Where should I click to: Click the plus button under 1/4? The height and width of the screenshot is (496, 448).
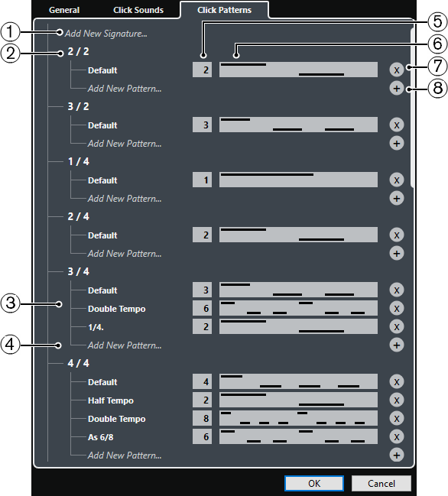coord(397,199)
